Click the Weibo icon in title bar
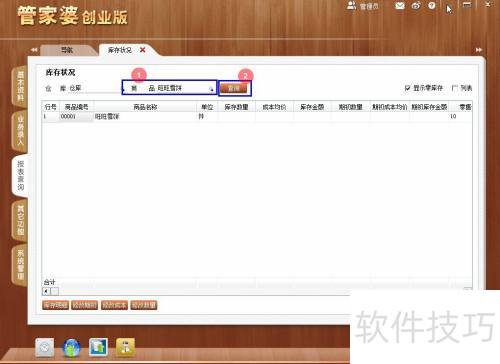 point(416,6)
